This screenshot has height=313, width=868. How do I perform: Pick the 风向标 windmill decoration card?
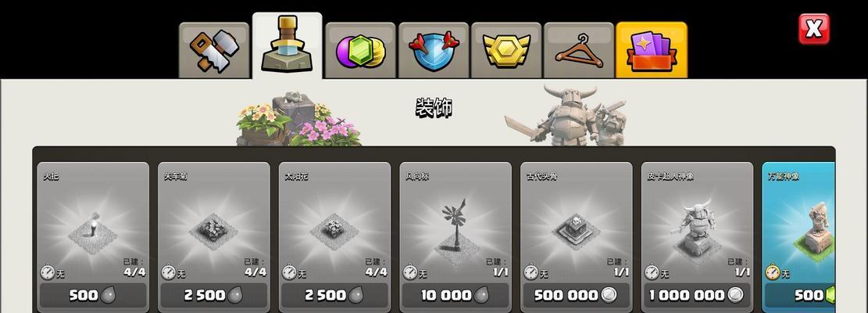(455, 237)
